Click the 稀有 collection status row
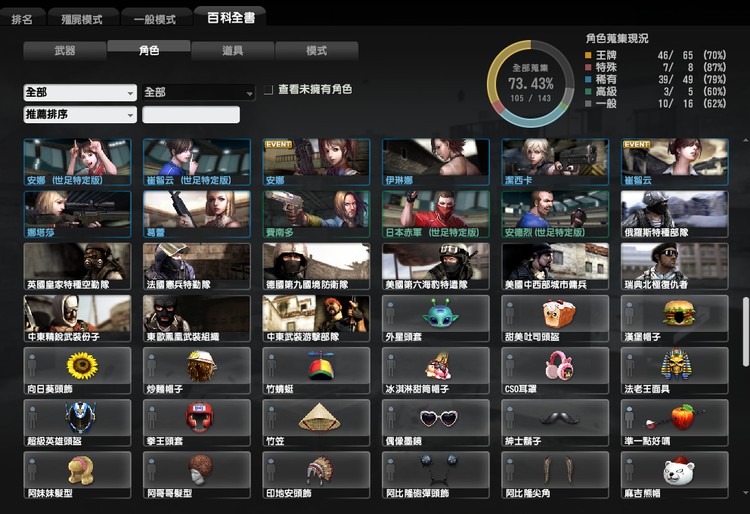This screenshot has width=750, height=514. click(655, 79)
